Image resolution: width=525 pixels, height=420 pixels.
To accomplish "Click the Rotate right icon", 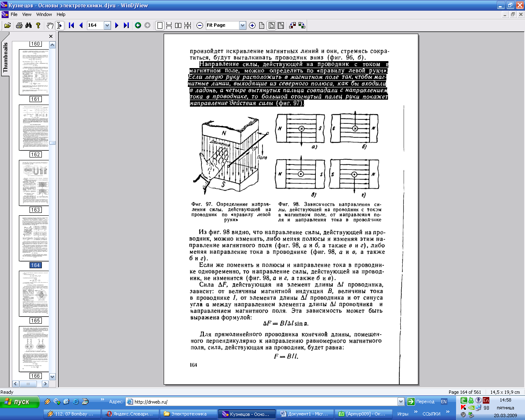I will [302, 25].
